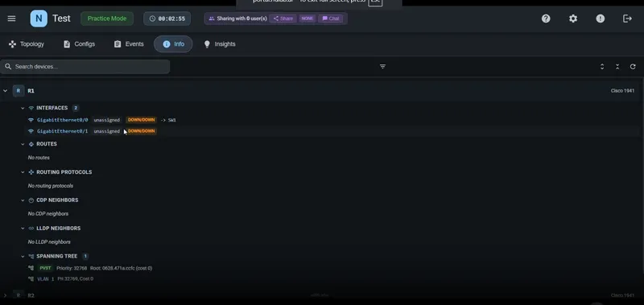Open the Chat button
644x305 pixels.
pyautogui.click(x=331, y=19)
